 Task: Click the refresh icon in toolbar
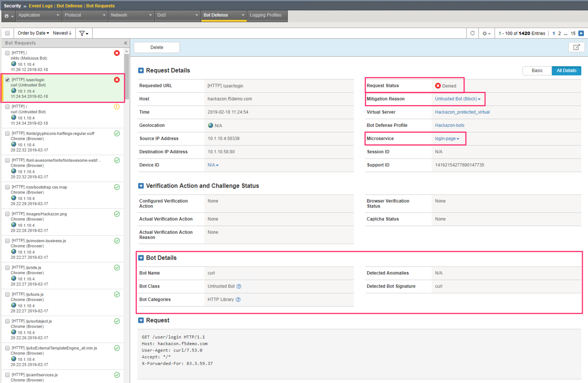click(473, 33)
